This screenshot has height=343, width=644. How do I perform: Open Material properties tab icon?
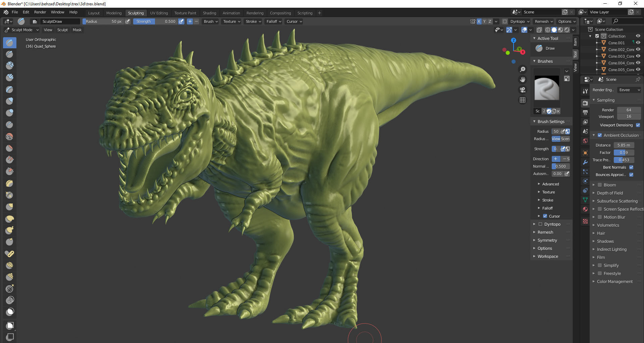click(x=585, y=209)
